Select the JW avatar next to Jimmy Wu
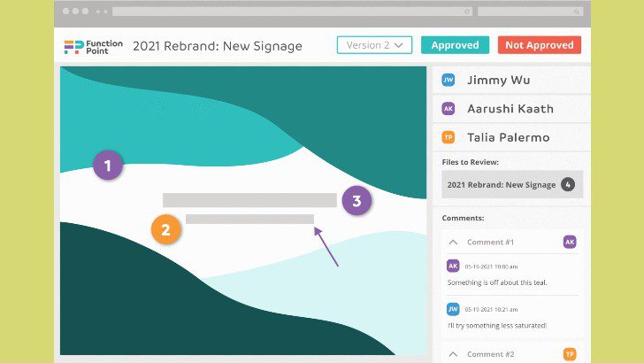The image size is (644, 363). [x=448, y=80]
